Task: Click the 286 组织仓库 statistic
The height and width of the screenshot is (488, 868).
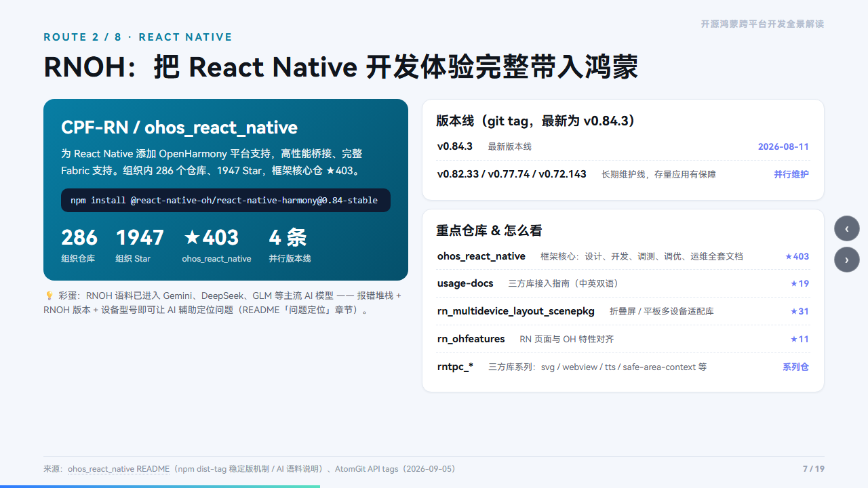Action: click(x=79, y=245)
